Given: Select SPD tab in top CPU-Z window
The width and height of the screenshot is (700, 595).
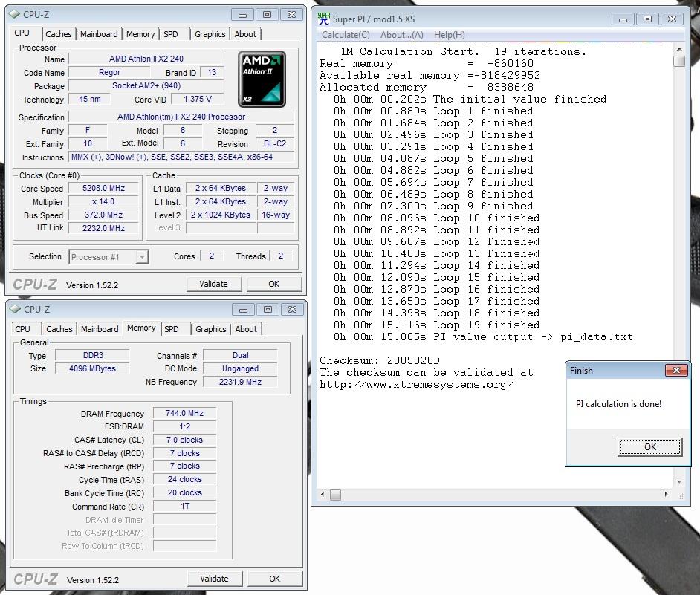Looking at the screenshot, I should (x=170, y=34).
